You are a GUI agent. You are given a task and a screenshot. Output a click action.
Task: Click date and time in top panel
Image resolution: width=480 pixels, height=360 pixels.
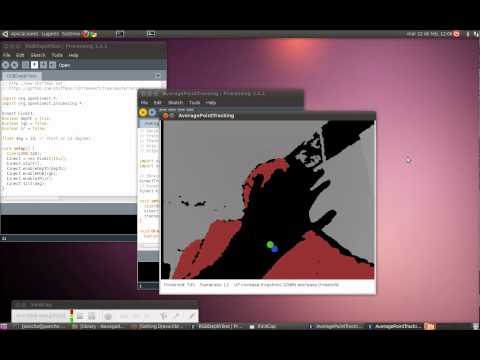point(429,34)
